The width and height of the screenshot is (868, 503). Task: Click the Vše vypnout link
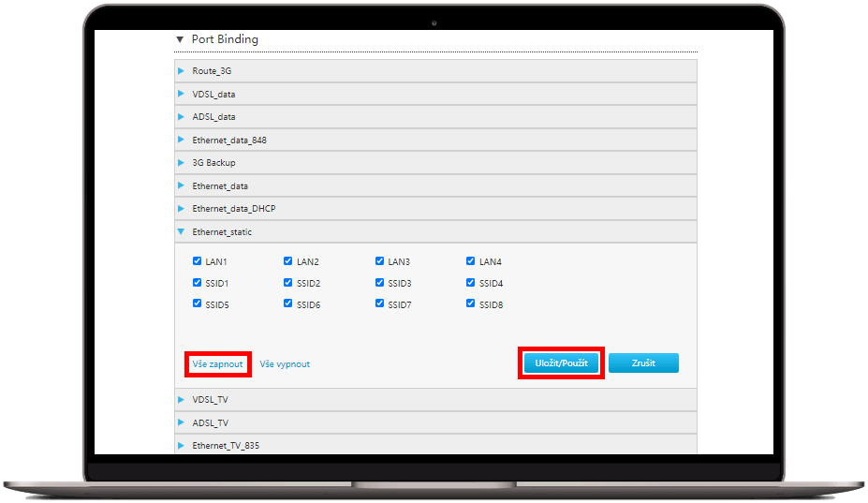(x=285, y=363)
